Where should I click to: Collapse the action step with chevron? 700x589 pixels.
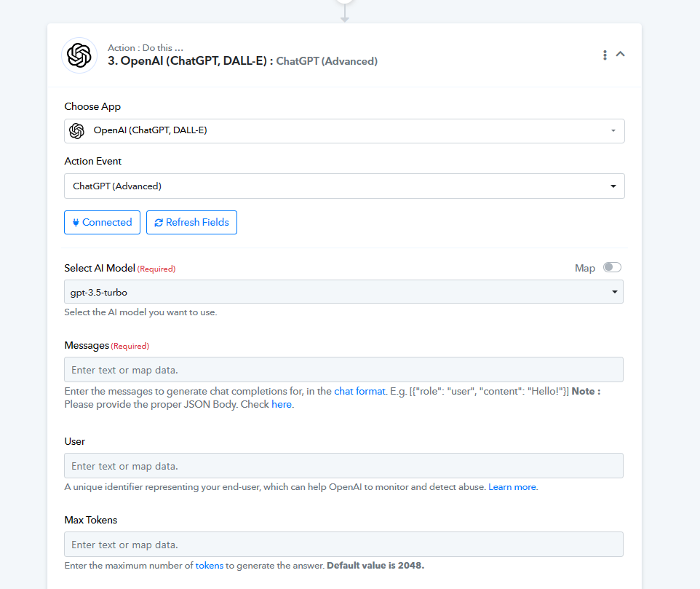pyautogui.click(x=620, y=54)
